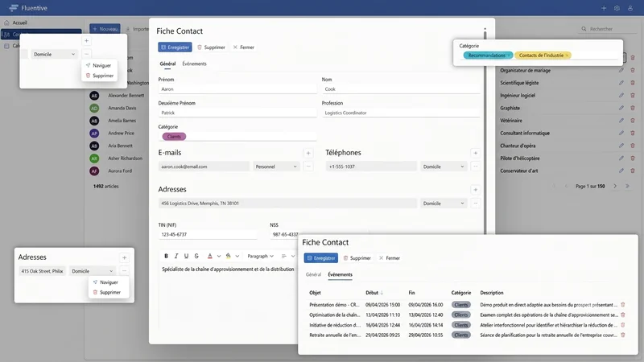Delete the Présentation démo event row
644x362 pixels.
(622, 305)
